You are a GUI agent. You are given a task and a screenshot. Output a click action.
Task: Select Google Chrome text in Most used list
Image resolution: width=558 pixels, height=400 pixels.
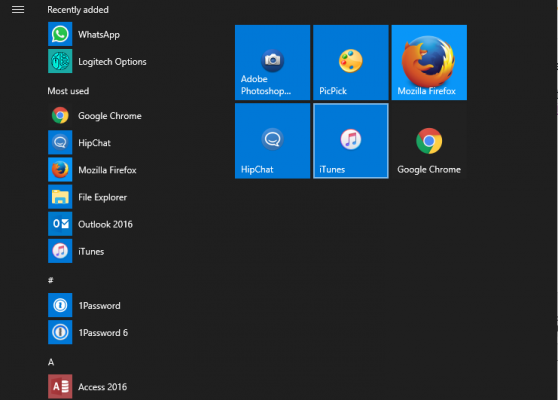pos(110,116)
